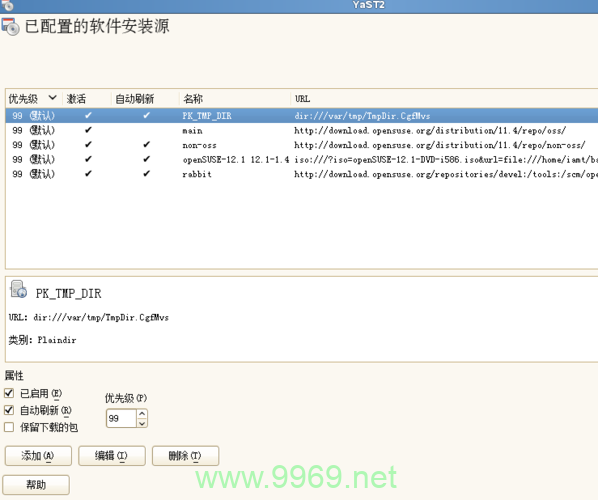Click the iso:/// openSUSE DVD URL cell
Viewport: 598px width, 500px height.
(x=445, y=159)
